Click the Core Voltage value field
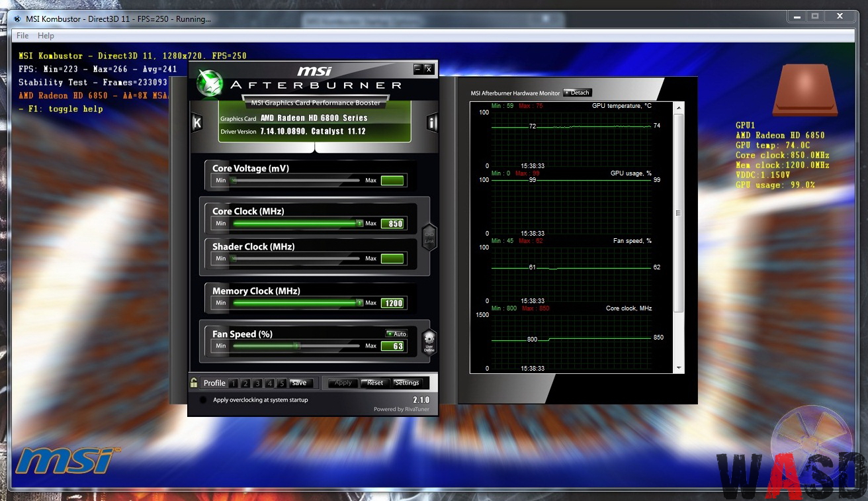Image resolution: width=868 pixels, height=501 pixels. [392, 180]
